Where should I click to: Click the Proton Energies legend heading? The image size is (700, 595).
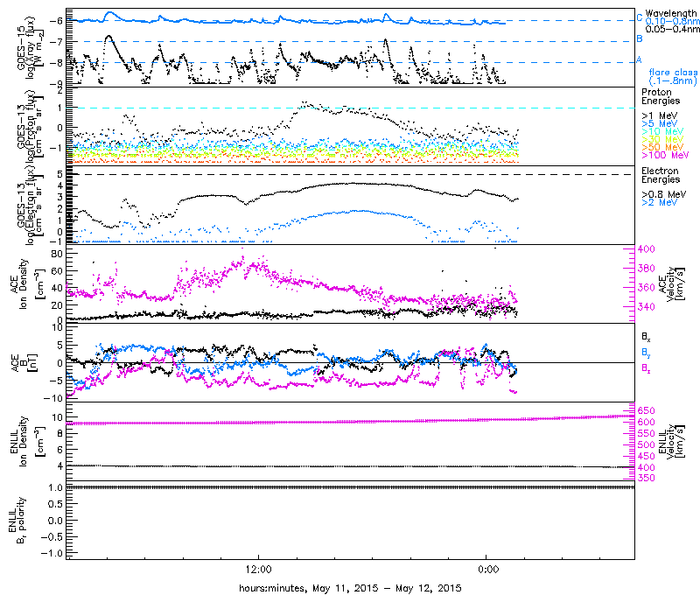(x=661, y=96)
